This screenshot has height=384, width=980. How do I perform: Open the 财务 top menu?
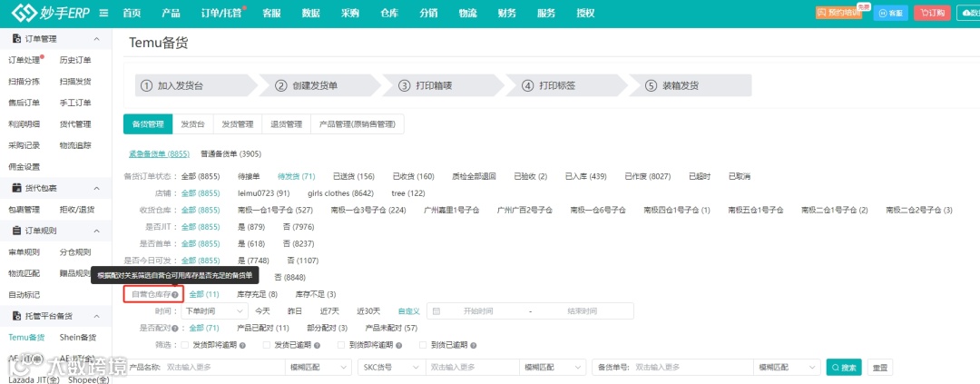pyautogui.click(x=507, y=13)
